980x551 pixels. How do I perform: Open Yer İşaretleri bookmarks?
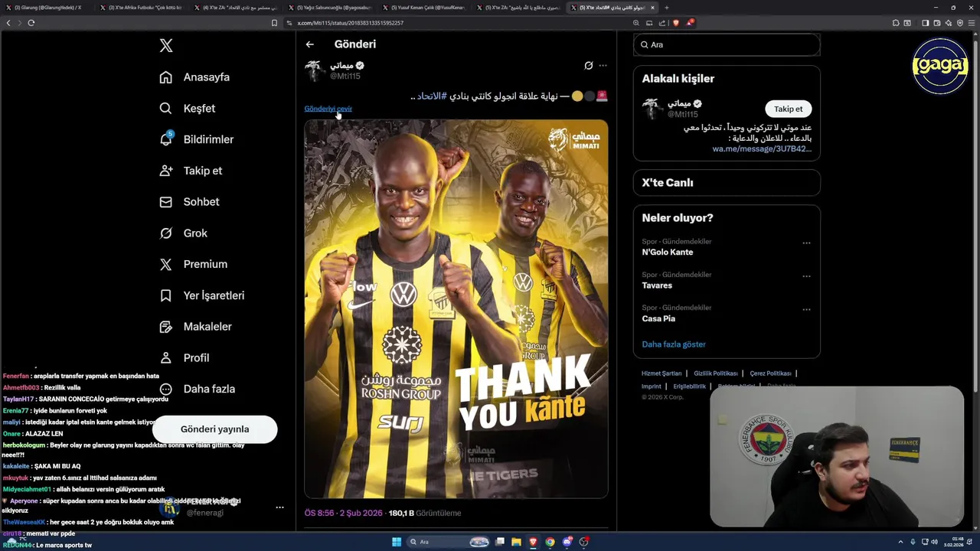(201, 295)
